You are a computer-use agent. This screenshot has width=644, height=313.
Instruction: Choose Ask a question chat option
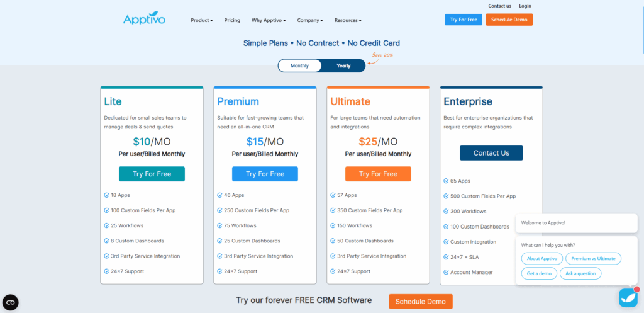(x=580, y=273)
